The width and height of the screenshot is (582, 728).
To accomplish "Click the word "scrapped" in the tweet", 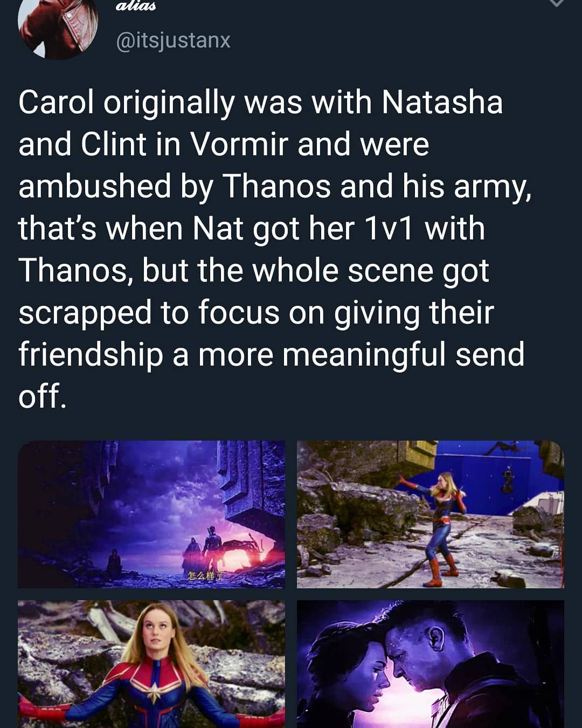I will point(85,312).
